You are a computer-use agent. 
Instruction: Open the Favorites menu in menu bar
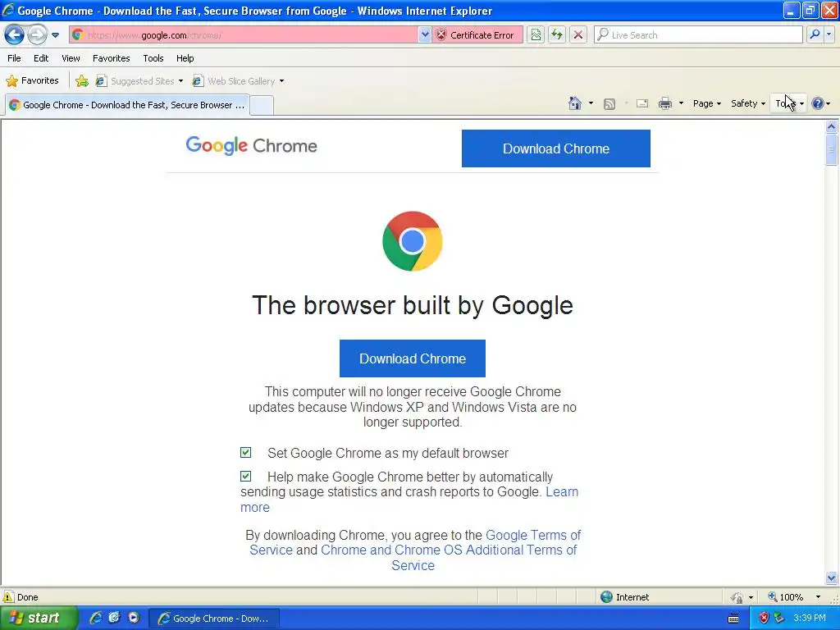[x=112, y=58]
